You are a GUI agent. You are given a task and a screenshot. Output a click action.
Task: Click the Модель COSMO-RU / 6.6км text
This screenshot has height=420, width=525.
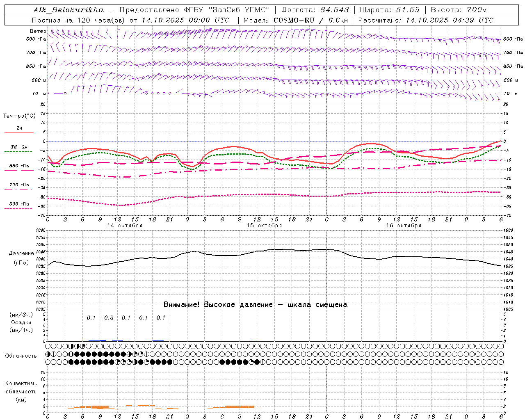pyautogui.click(x=296, y=20)
